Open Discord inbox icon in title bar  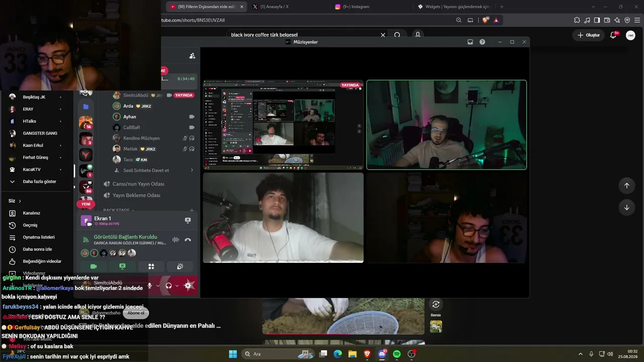coord(470,42)
